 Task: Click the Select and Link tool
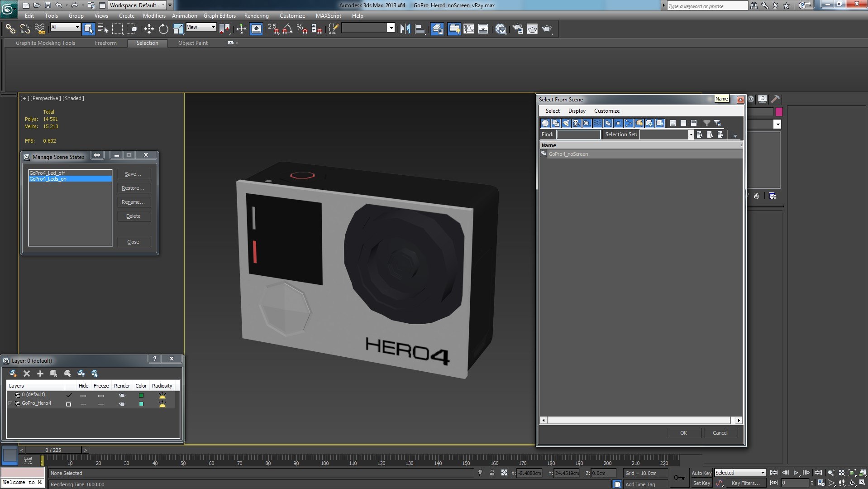pyautogui.click(x=10, y=29)
